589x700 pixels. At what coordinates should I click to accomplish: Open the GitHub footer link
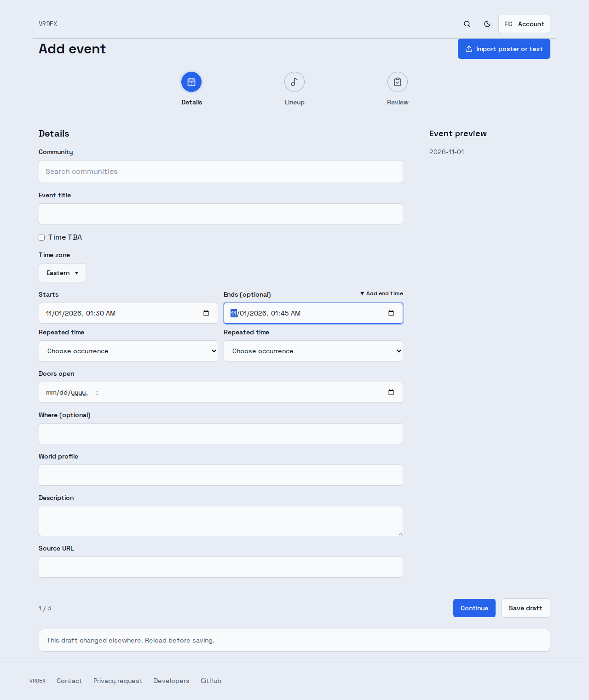point(211,681)
